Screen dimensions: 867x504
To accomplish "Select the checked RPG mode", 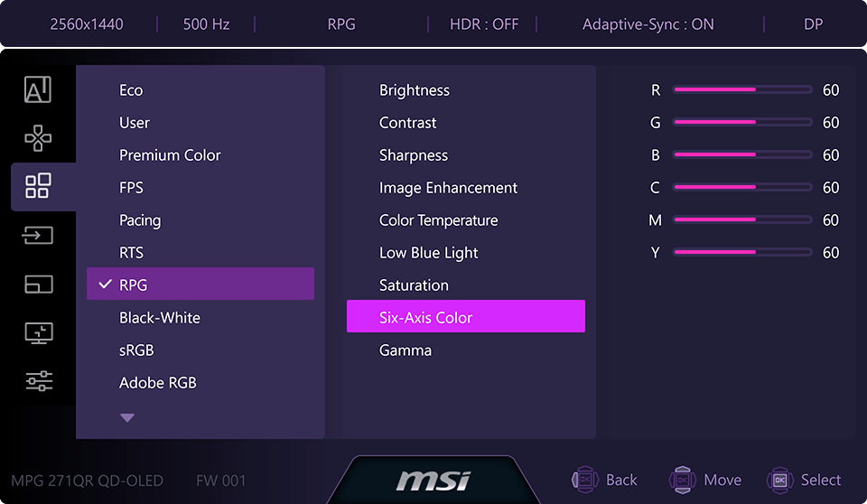I will click(x=200, y=285).
